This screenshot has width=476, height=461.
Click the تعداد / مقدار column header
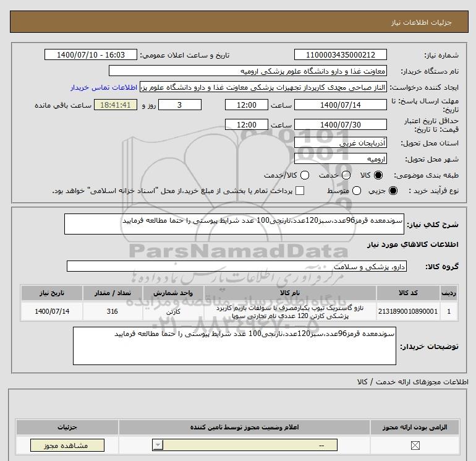(x=113, y=293)
